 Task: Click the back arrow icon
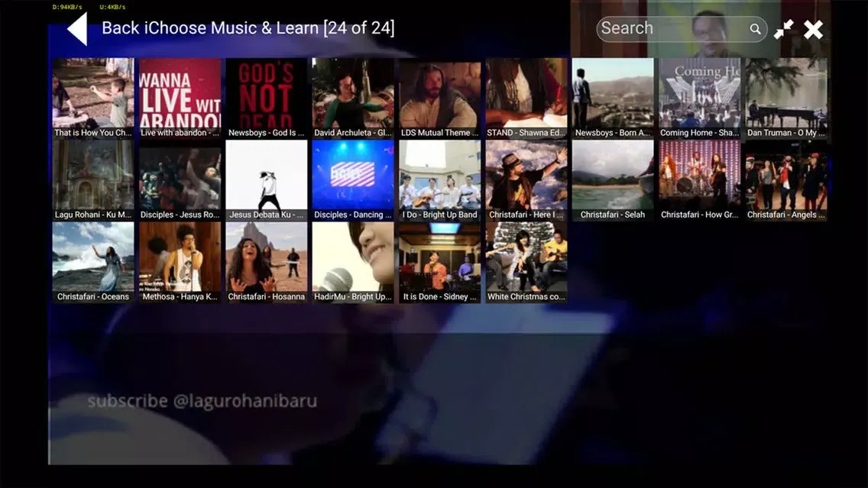pyautogui.click(x=77, y=29)
